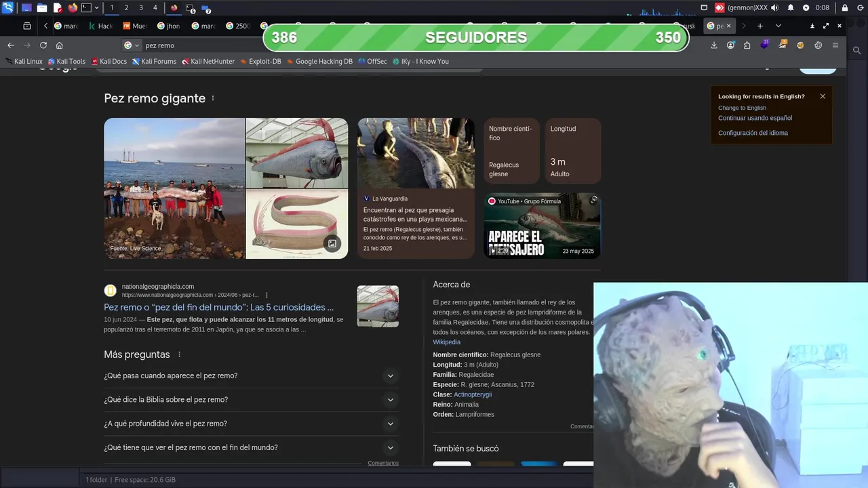The image size is (868, 488).
Task: Open a new browser tab
Action: pyautogui.click(x=760, y=26)
